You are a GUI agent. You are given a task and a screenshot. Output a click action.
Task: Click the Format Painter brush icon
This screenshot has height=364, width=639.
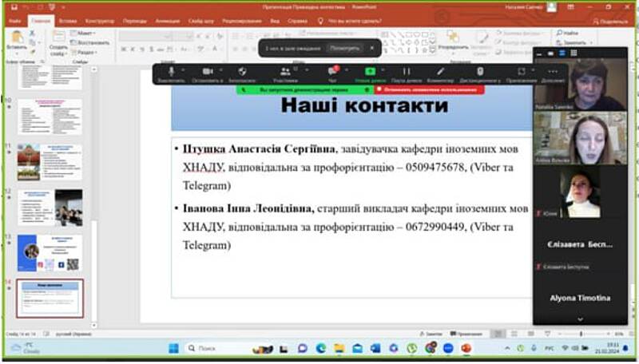pyautogui.click(x=32, y=52)
